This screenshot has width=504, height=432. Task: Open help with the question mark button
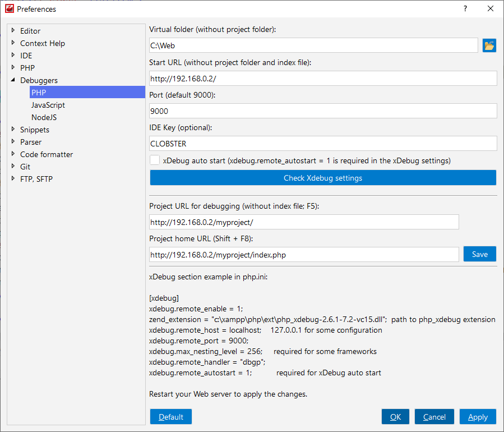point(465,8)
